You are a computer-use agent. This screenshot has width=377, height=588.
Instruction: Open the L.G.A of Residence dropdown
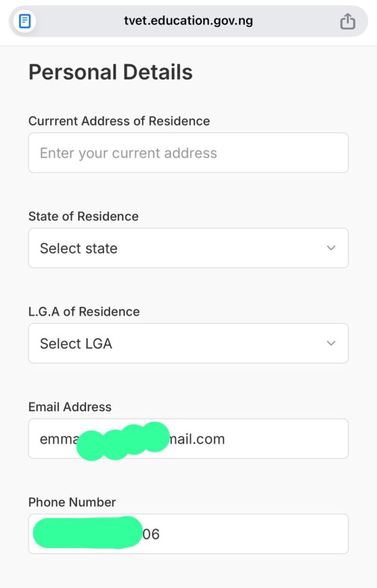[x=188, y=343]
